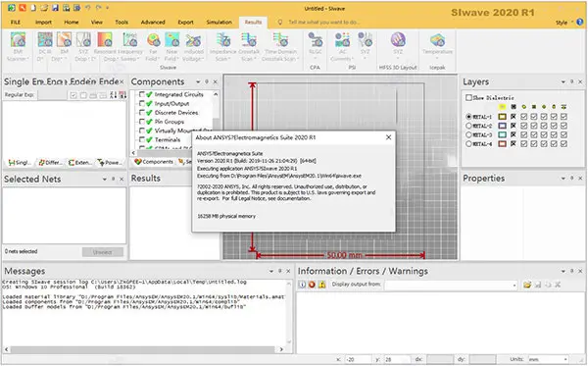
Task: Click the open log folder icon in Information panel
Action: [x=527, y=285]
